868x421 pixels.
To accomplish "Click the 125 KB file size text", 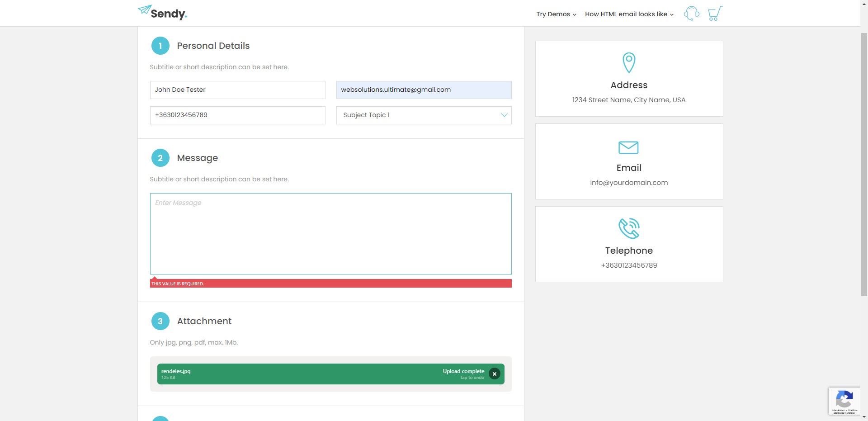I will (x=168, y=378).
